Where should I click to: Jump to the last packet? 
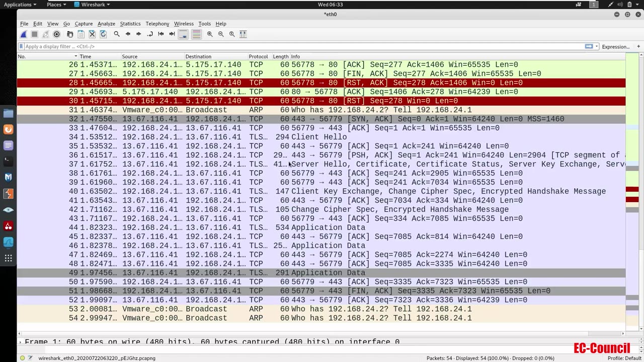tap(172, 34)
